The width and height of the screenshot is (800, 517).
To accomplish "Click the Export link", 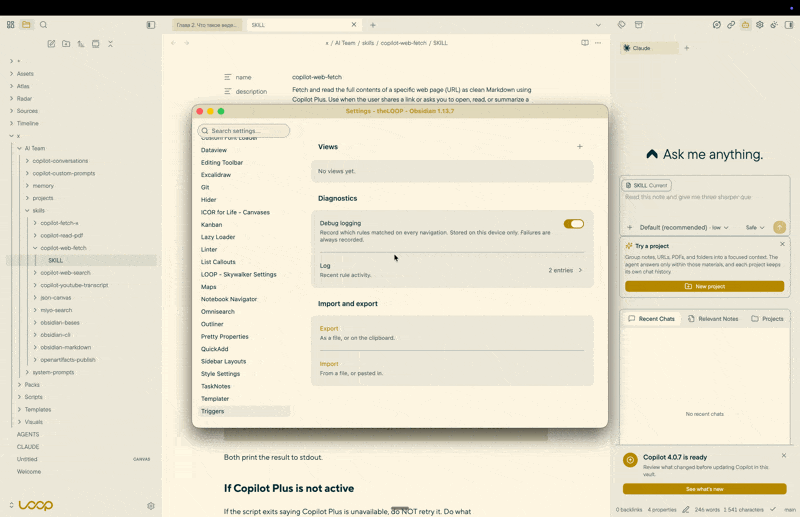I will tap(329, 329).
